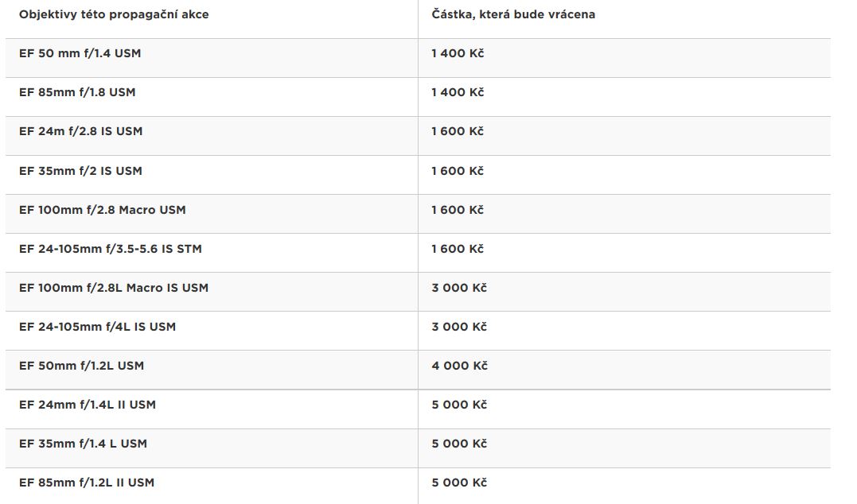Click EF 100mm f/2.8 Macro USM text

tap(102, 210)
